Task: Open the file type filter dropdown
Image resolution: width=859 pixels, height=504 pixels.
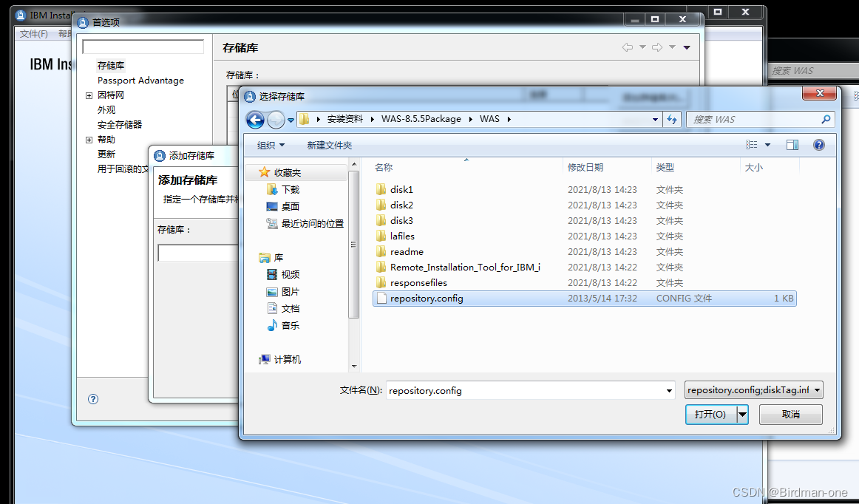Action: [753, 390]
